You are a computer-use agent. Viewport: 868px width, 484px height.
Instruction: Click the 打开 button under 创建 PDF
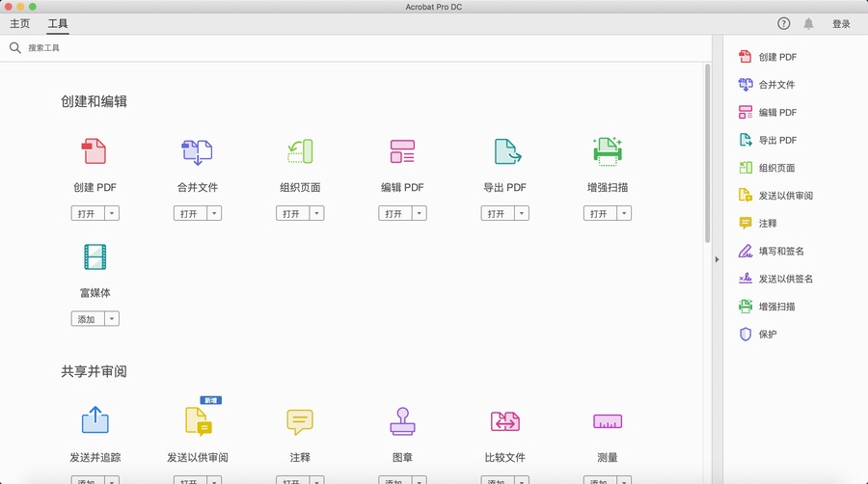(x=88, y=213)
